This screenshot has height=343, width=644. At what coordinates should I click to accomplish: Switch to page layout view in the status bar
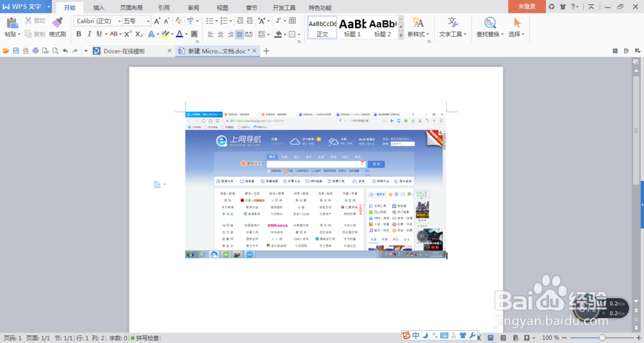[490, 338]
